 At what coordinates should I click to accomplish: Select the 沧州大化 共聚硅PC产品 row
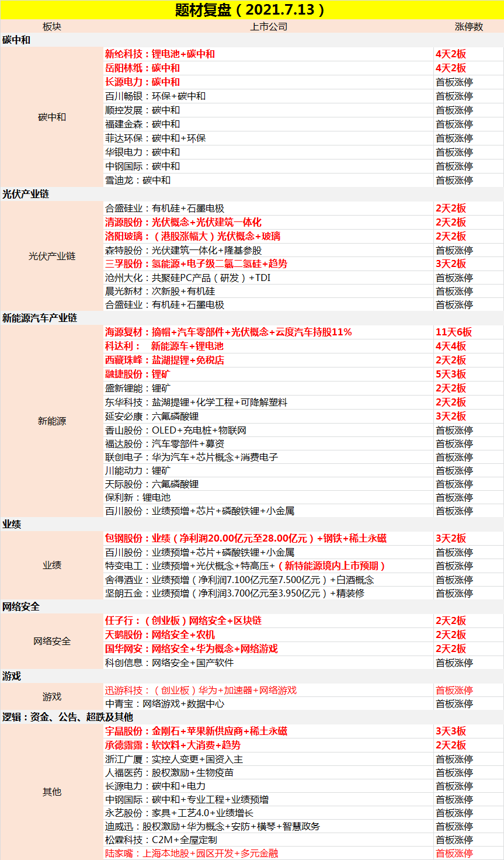coord(188,278)
